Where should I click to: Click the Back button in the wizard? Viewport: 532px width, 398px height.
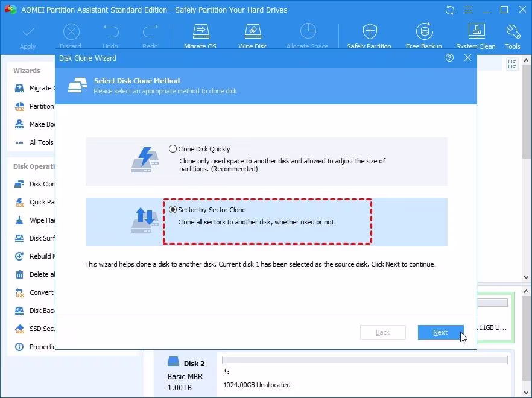pyautogui.click(x=382, y=332)
